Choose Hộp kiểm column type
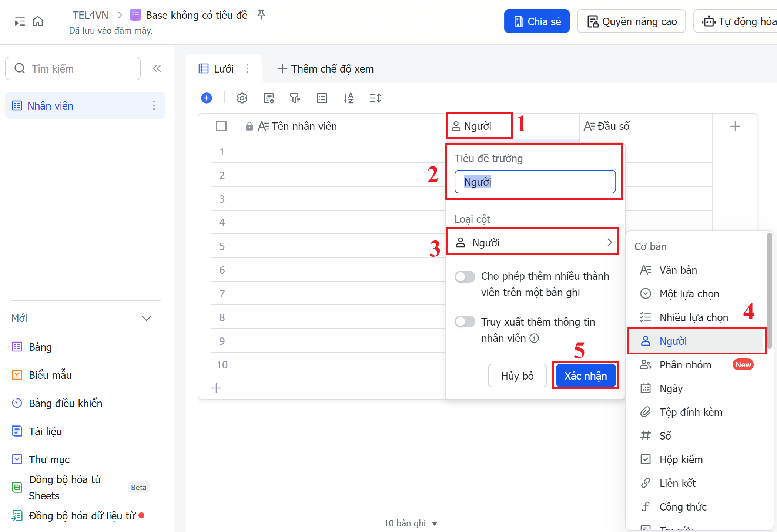The height and width of the screenshot is (532, 777). point(680,459)
